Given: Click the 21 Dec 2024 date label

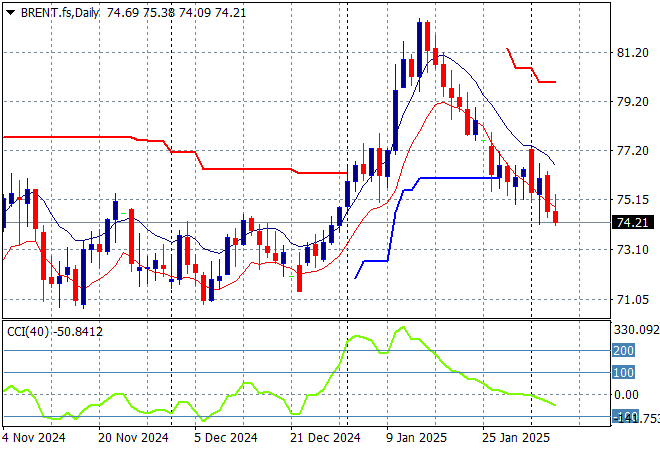Looking at the screenshot, I should tap(323, 438).
